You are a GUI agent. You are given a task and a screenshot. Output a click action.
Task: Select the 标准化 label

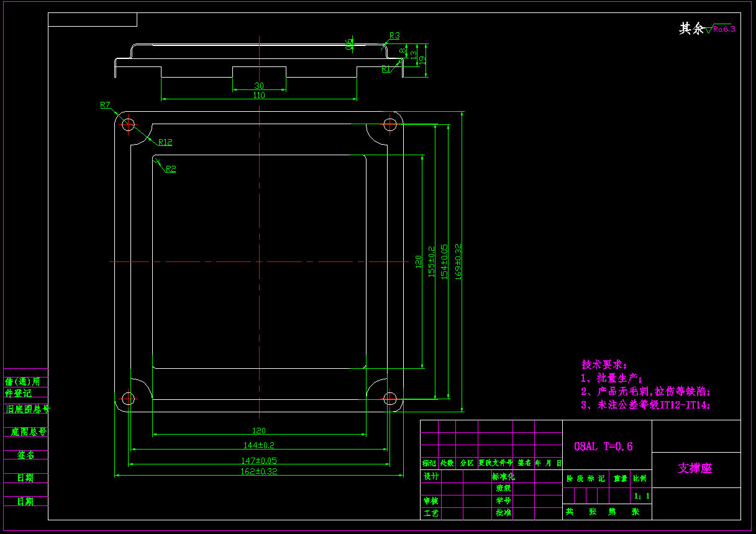(503, 476)
